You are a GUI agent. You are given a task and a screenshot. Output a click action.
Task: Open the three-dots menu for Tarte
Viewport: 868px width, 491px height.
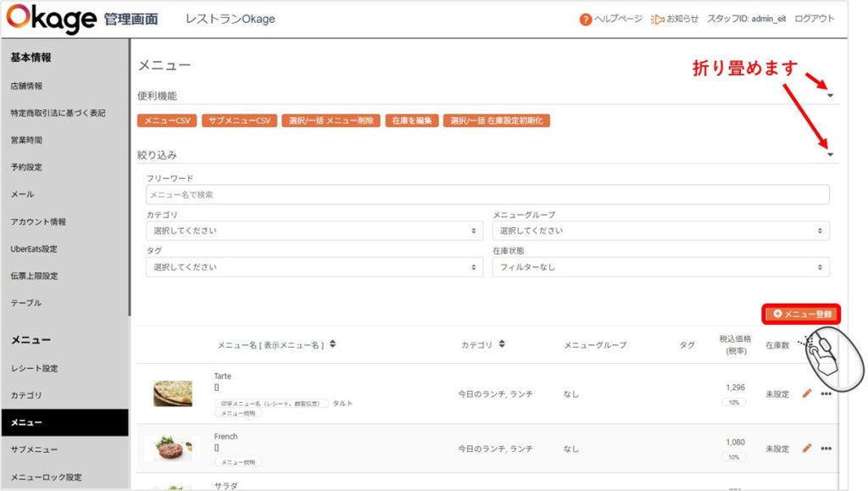pyautogui.click(x=826, y=393)
